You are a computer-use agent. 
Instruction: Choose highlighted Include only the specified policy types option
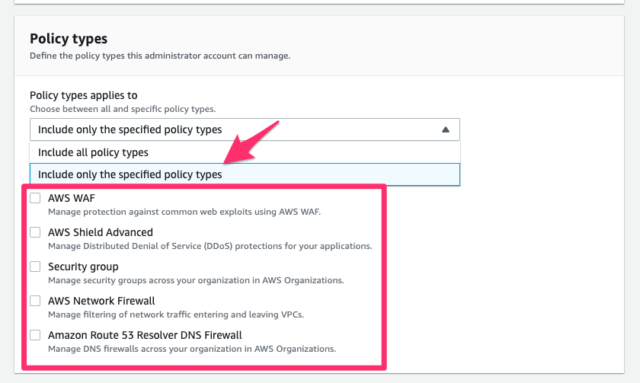pyautogui.click(x=244, y=174)
